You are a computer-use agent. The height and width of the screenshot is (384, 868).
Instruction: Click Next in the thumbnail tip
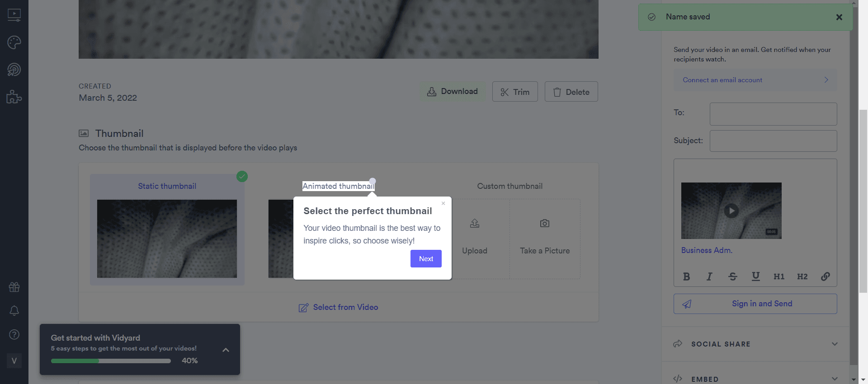point(426,259)
